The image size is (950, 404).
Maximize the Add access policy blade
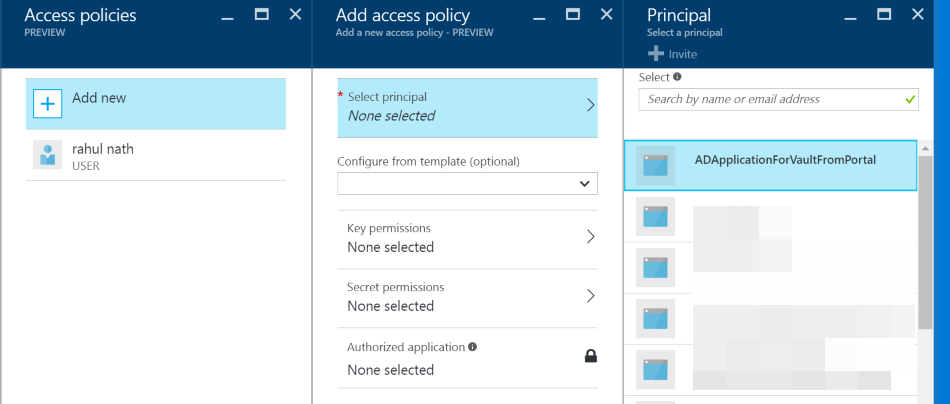coord(573,14)
